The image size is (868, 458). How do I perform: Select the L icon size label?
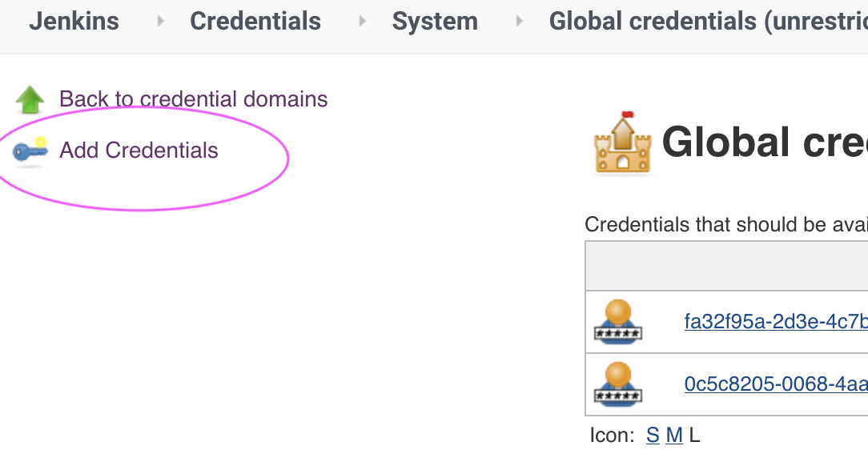click(x=695, y=436)
